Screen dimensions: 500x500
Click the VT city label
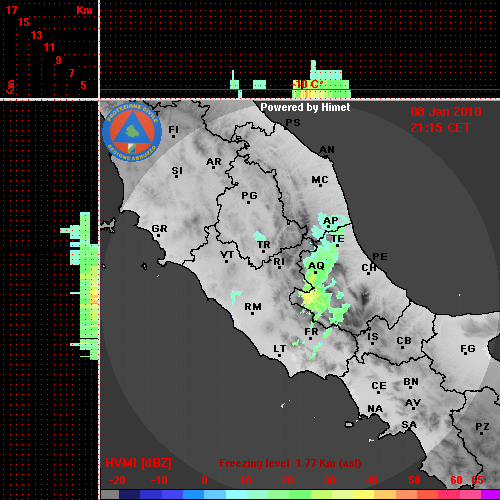pos(227,255)
